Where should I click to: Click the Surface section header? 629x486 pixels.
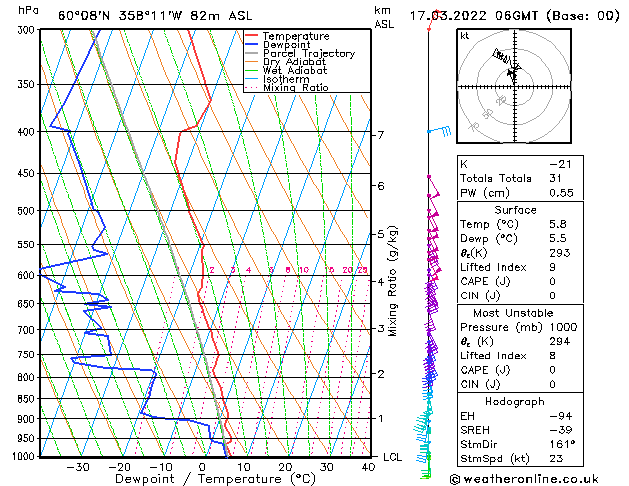point(515,210)
